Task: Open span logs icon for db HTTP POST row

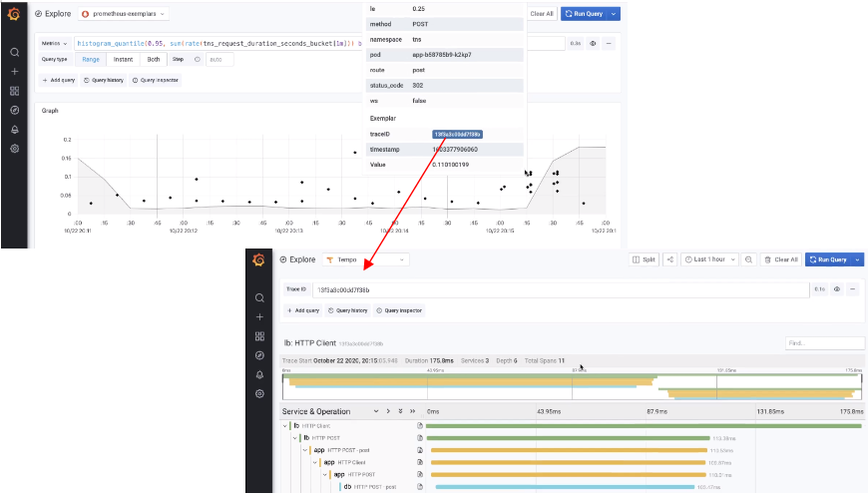Action: click(420, 487)
